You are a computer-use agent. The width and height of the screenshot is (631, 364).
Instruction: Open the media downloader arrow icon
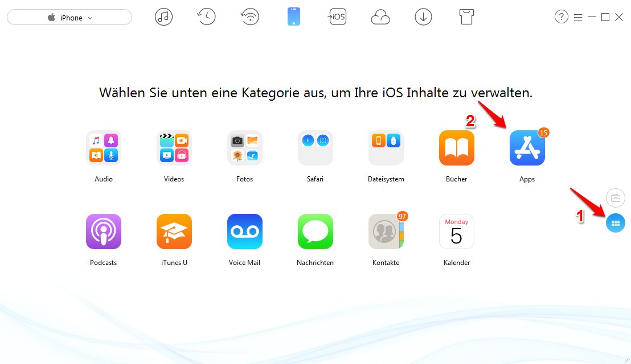[423, 17]
